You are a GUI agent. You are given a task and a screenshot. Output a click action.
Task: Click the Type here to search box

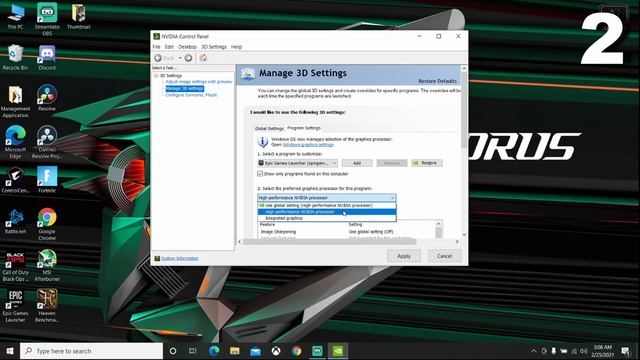coord(91,351)
